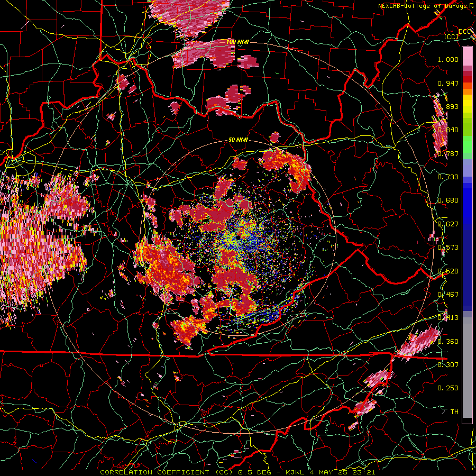Click the KJKL station identifier in caption
The width and height of the screenshot is (476, 476).
[x=295, y=472]
